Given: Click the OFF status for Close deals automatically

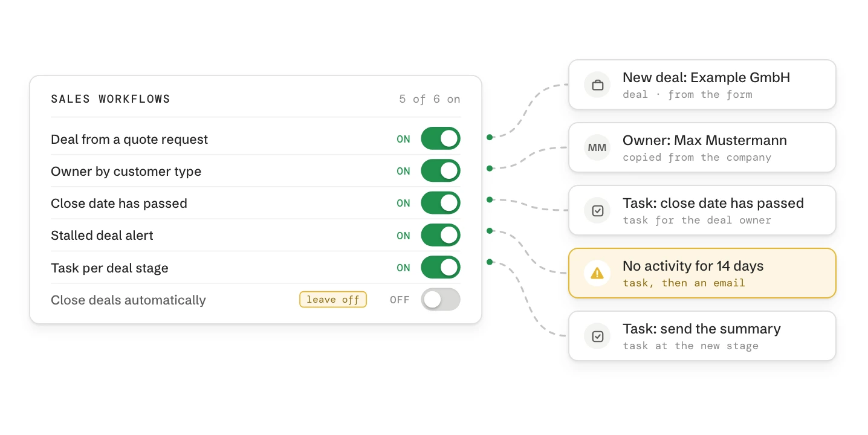Looking at the screenshot, I should click(400, 300).
